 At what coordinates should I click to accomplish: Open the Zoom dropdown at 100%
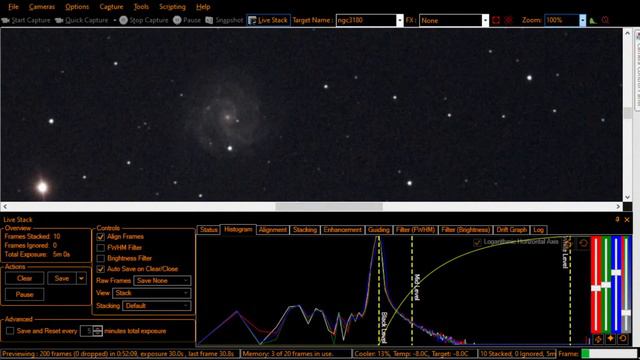tap(582, 20)
